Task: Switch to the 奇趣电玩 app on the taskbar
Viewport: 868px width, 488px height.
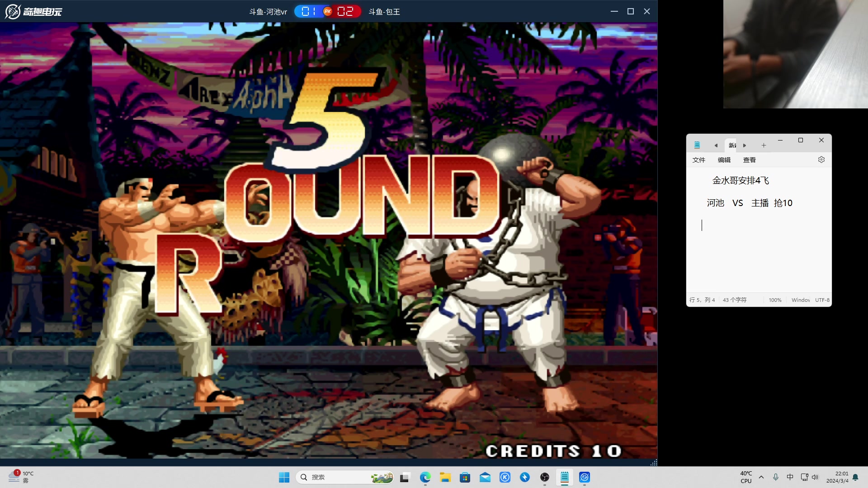Action: coord(585,477)
